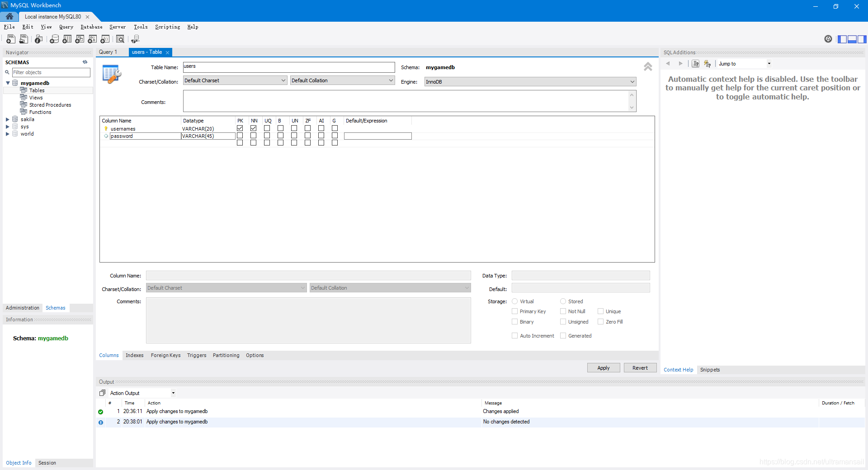This screenshot has height=470, width=868.
Task: Create a new table icon
Action: (67, 39)
